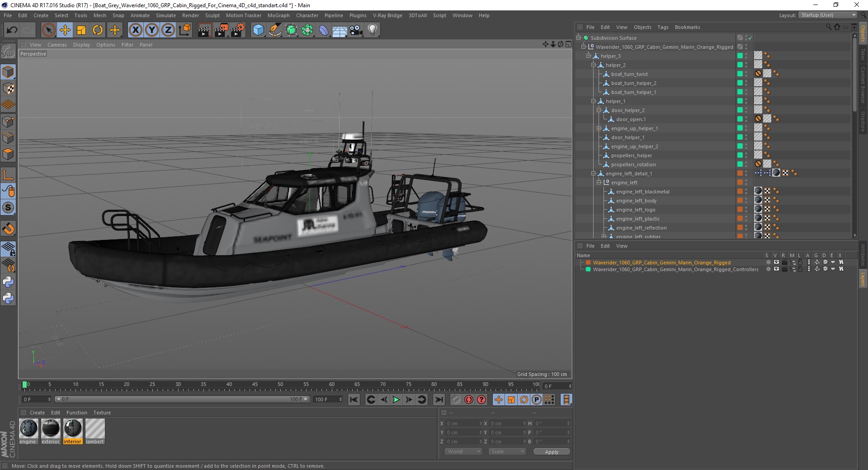Activate the Rotate tool
The image size is (868, 470).
(98, 30)
